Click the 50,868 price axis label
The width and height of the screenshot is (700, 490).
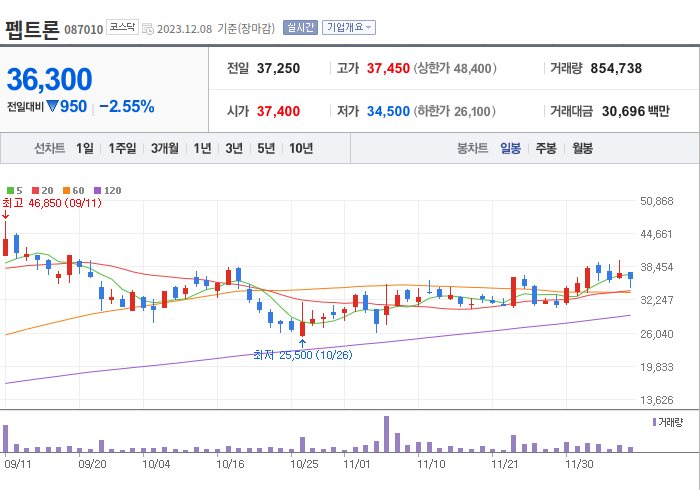(x=657, y=201)
